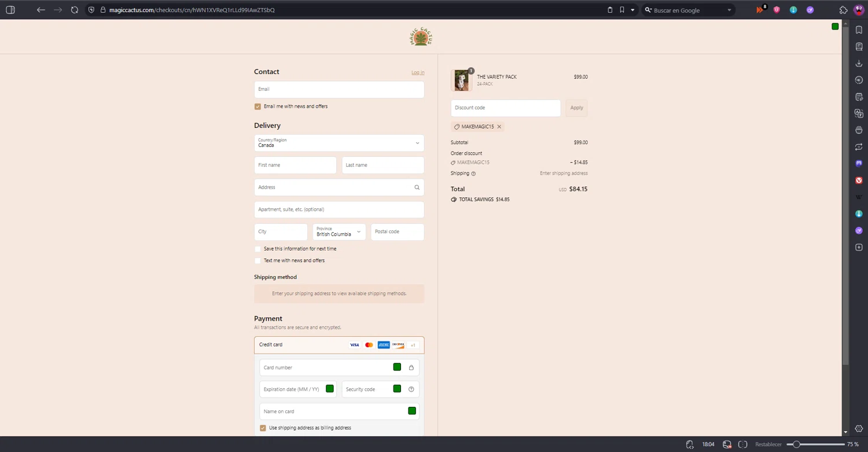The image size is (868, 452).
Task: Click the Variety Pack product thumbnail
Action: coord(461,80)
